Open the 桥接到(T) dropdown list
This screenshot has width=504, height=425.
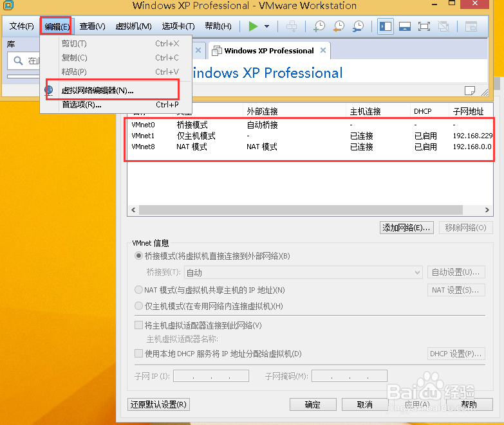[x=303, y=273]
